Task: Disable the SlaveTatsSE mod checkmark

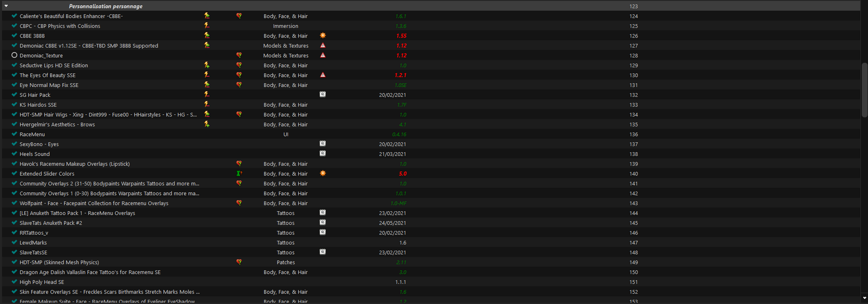Action: tap(14, 252)
